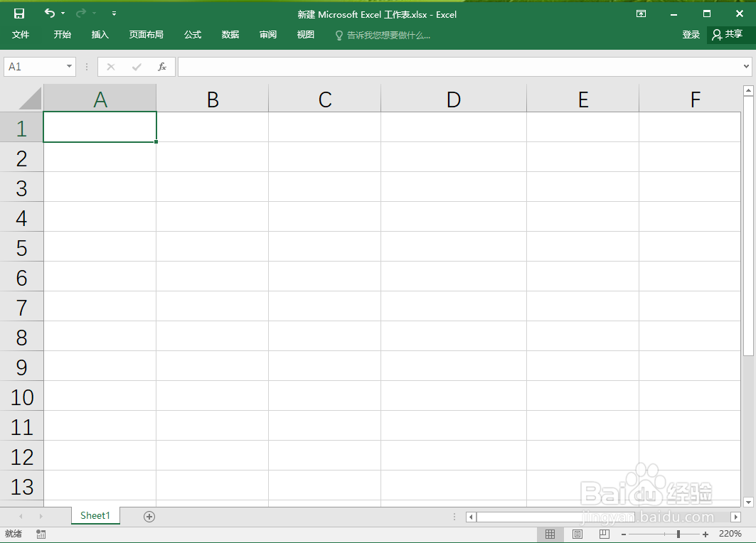Click the 登录 sign-in button
This screenshot has height=543, width=756.
click(691, 35)
